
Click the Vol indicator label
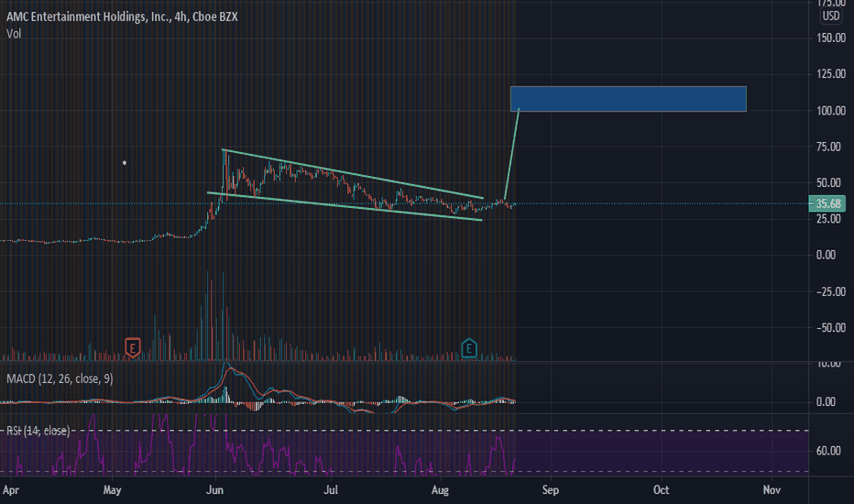click(x=14, y=34)
